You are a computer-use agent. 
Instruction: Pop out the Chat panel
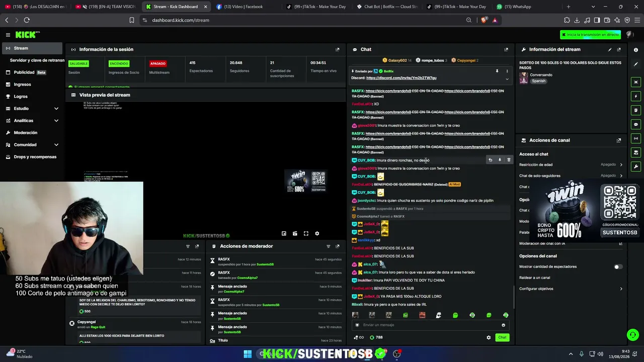pos(506,49)
